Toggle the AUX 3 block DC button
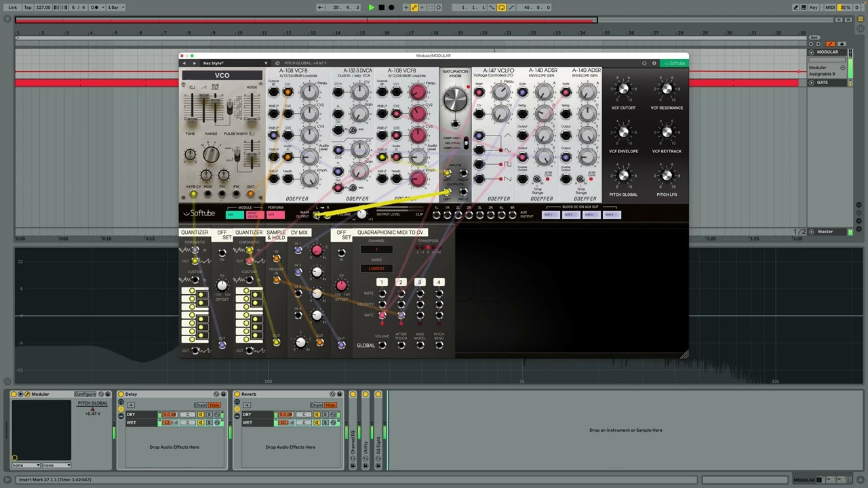Viewport: 868px width, 488px height. 591,215
